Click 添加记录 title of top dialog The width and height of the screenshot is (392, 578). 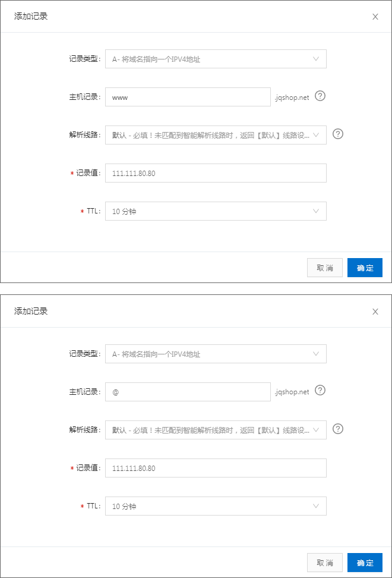click(31, 16)
